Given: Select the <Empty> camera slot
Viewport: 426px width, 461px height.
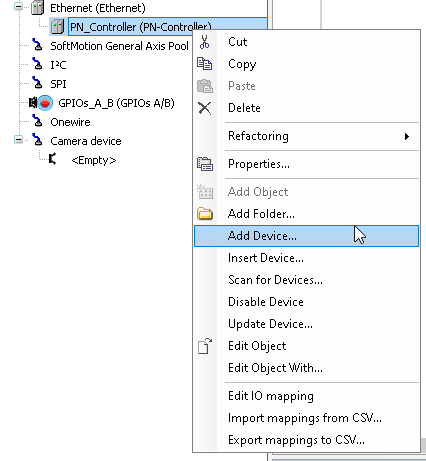Looking at the screenshot, I should (94, 160).
